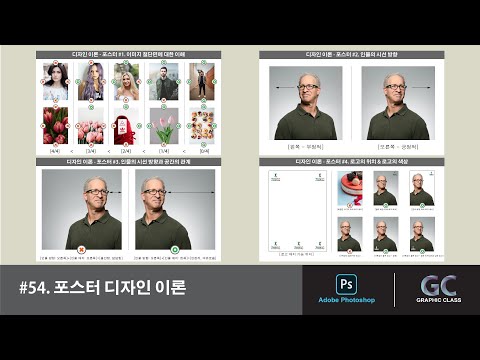
Task: Click the [4/4] label under red tulips
Action: coord(55,151)
